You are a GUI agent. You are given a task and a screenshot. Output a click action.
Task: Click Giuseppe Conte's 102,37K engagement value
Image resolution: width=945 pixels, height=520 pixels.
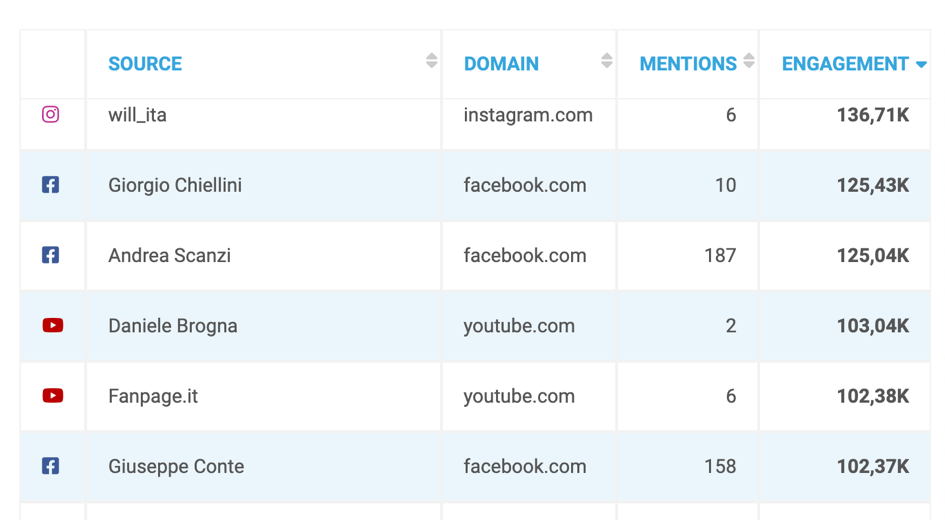(872, 466)
